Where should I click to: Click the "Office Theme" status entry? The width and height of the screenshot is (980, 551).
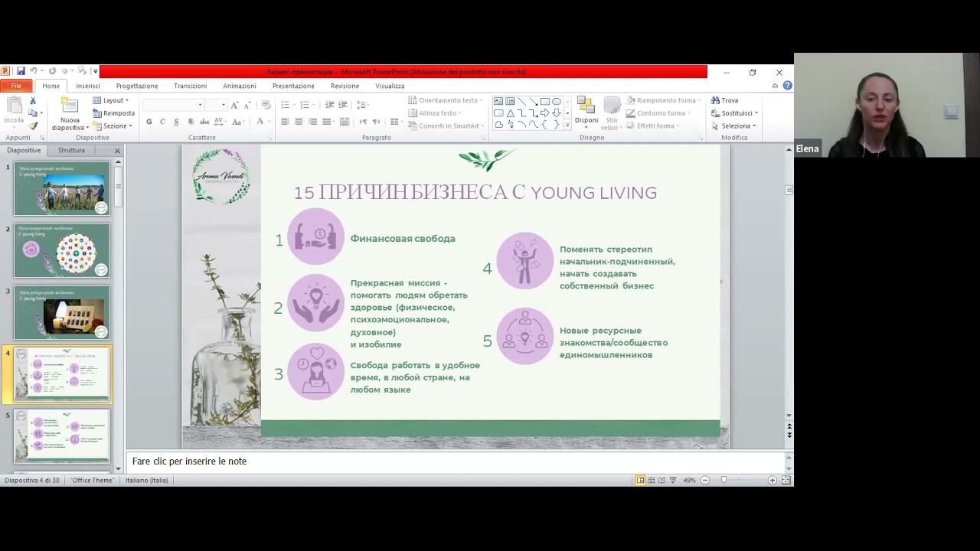tap(92, 480)
